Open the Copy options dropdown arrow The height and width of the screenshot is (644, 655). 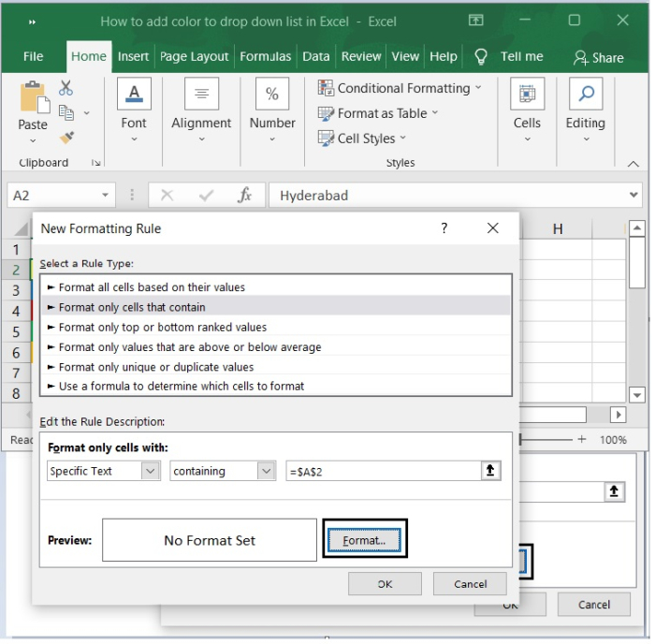point(86,113)
